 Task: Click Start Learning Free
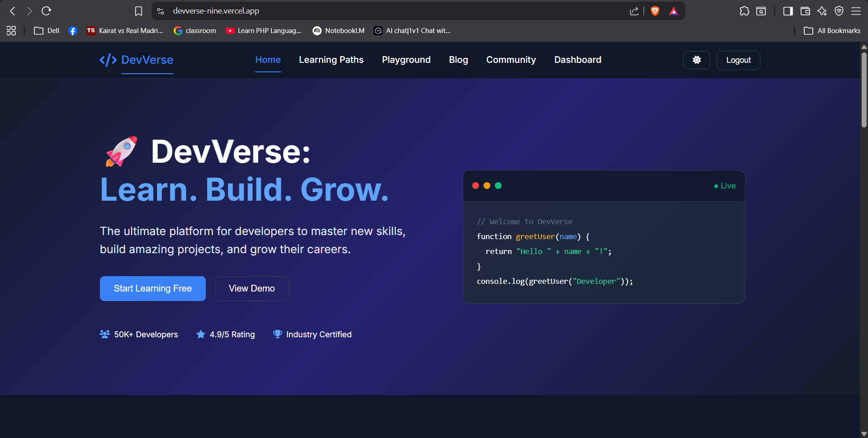(152, 288)
